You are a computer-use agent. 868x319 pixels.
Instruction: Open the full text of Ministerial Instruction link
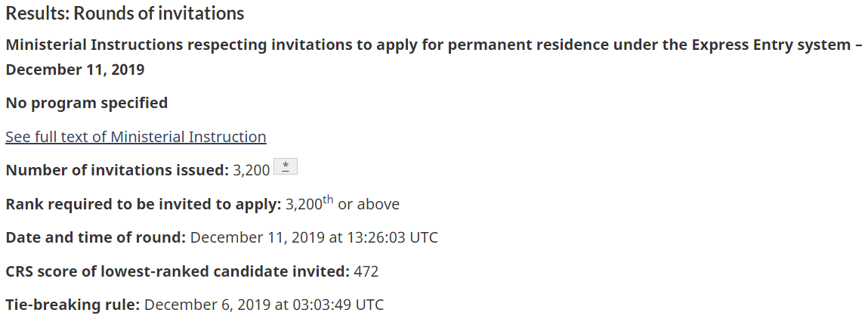(x=136, y=137)
